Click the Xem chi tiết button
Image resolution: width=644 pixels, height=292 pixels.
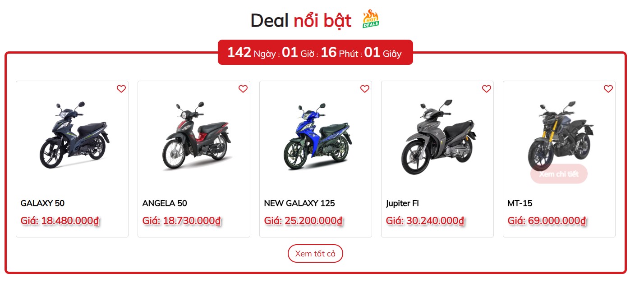click(x=559, y=174)
